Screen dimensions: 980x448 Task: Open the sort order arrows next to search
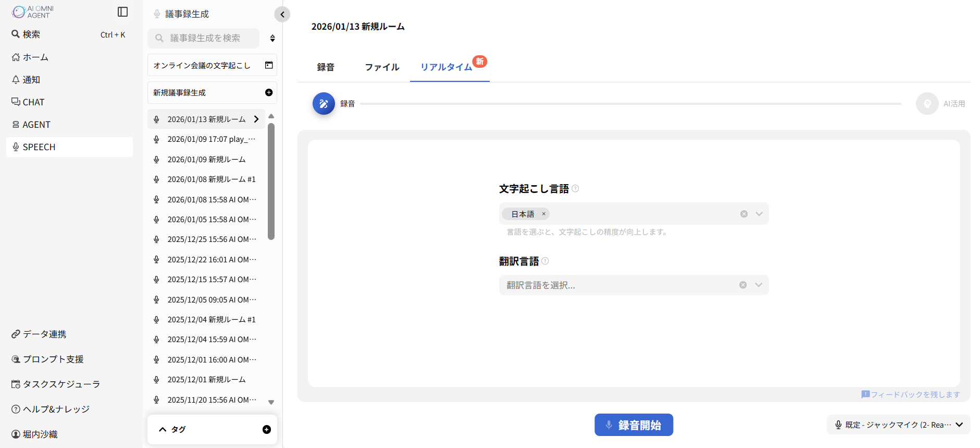(272, 38)
